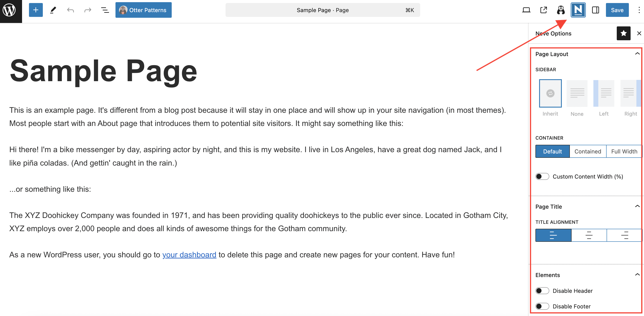Screen dimensions: 644x316
Task: Select the Contained container option
Action: click(588, 151)
